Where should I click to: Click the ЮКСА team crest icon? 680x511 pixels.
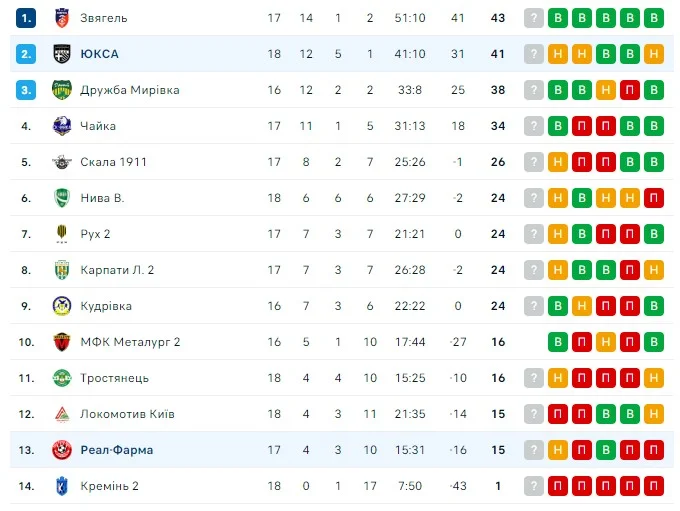(x=61, y=54)
